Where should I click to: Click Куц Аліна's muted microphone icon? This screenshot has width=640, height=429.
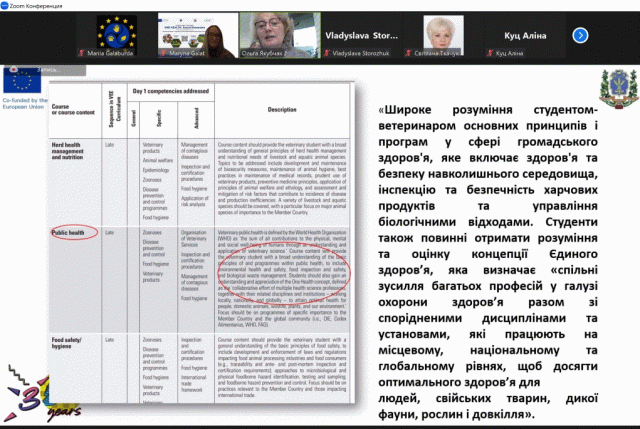click(490, 53)
